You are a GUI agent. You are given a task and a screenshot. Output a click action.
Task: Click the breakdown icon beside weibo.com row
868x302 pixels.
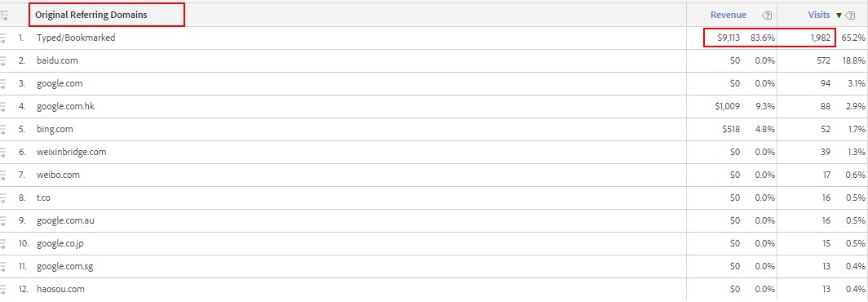(2, 175)
